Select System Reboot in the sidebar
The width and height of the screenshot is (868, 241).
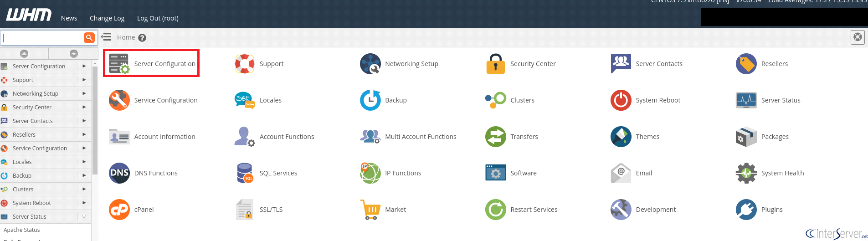pyautogui.click(x=31, y=203)
